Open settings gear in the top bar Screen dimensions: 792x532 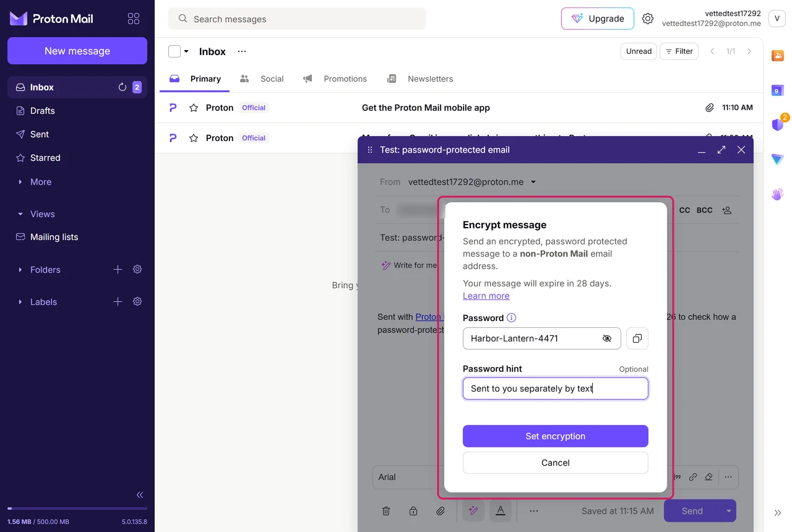click(x=648, y=19)
